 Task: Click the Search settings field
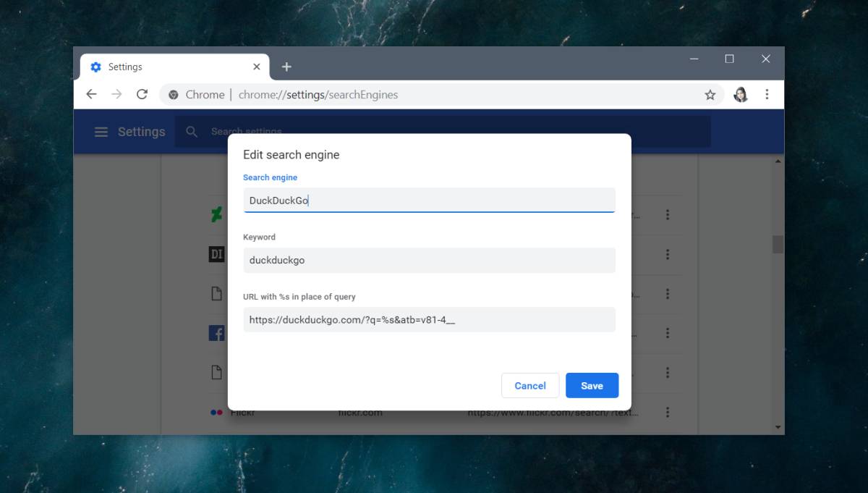pos(443,131)
